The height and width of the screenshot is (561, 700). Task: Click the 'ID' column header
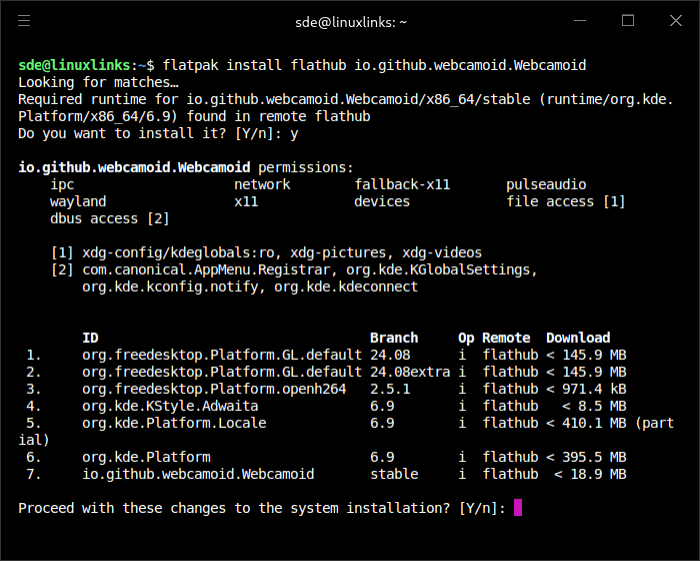pos(90,338)
